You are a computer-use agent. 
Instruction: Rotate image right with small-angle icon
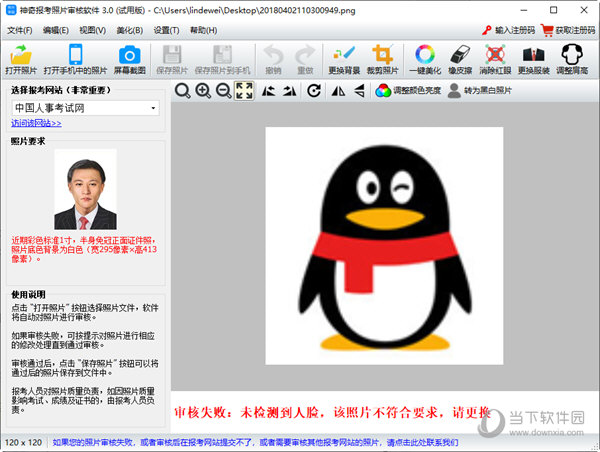(x=289, y=91)
